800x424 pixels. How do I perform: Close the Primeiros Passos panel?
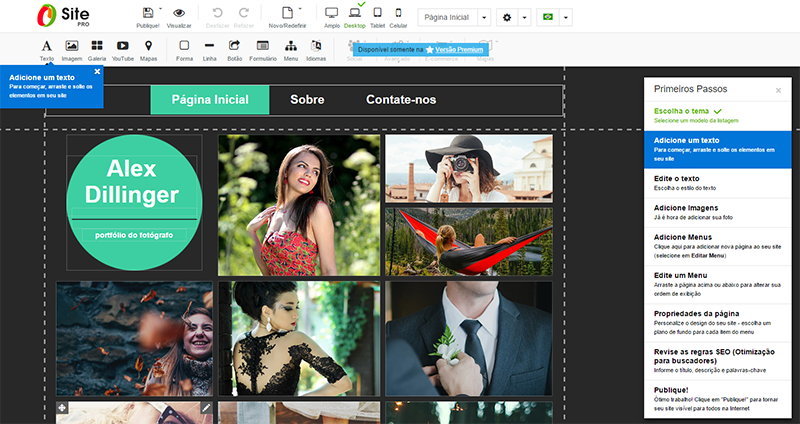tap(778, 90)
